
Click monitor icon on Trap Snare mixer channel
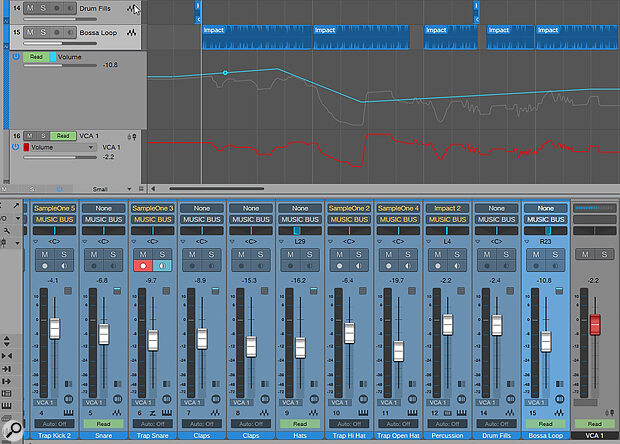[161, 266]
